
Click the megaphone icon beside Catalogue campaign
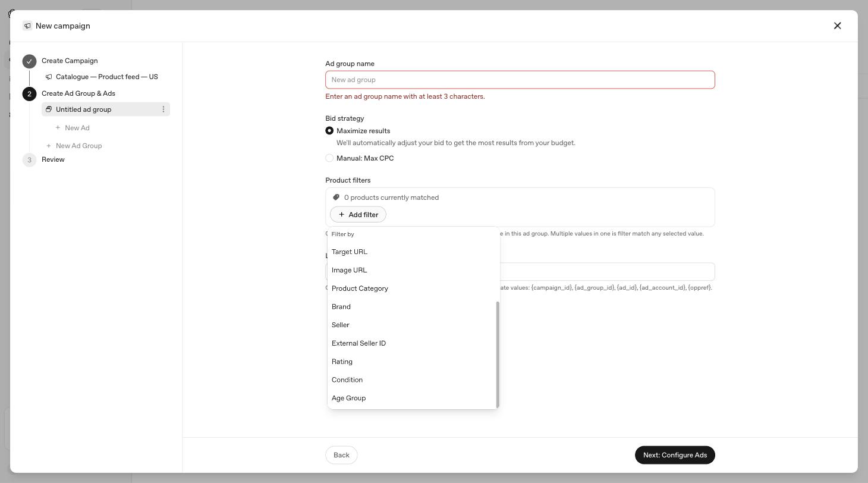point(49,77)
